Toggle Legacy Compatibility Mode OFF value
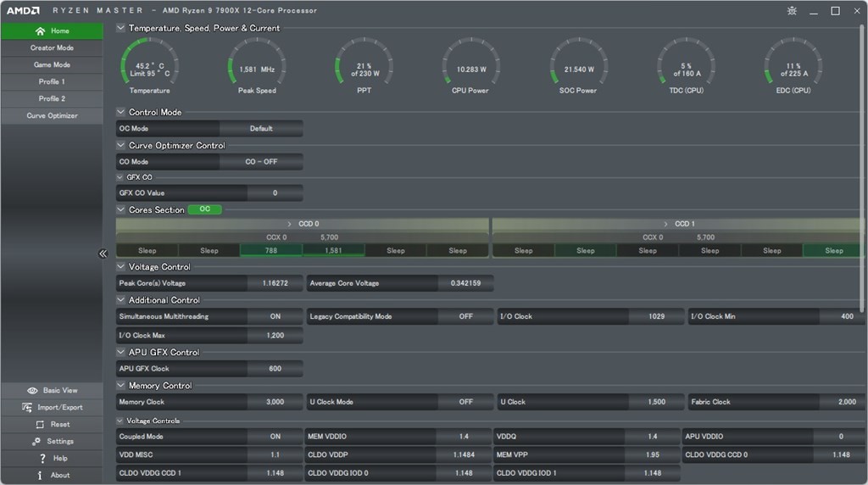868x485 pixels. click(x=465, y=316)
